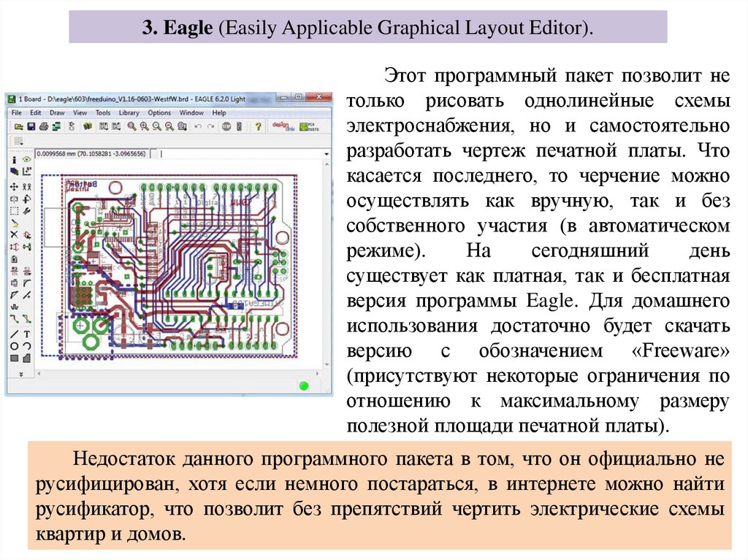Viewport: 748px width, 560px height.
Task: Select the Text T tool
Action: tap(27, 334)
